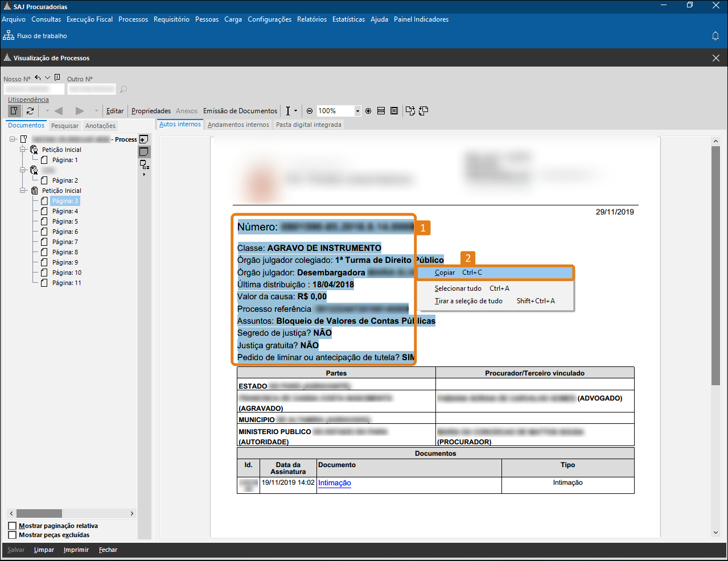Image resolution: width=728 pixels, height=561 pixels.
Task: Click the notification bell icon
Action: point(715,36)
